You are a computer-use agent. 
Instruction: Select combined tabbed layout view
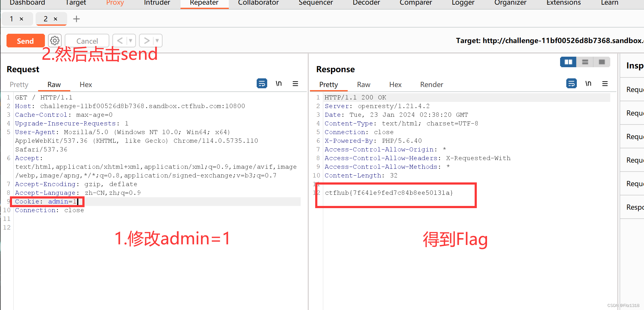tap(602, 62)
